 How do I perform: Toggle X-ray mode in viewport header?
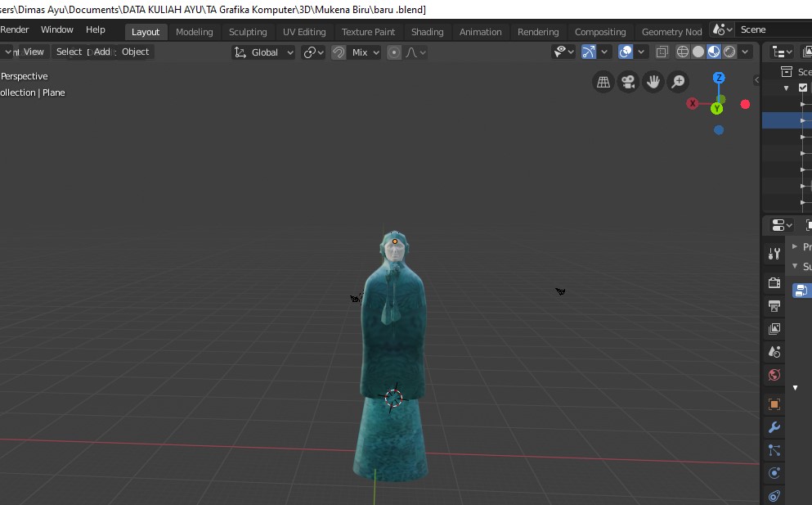coord(662,52)
